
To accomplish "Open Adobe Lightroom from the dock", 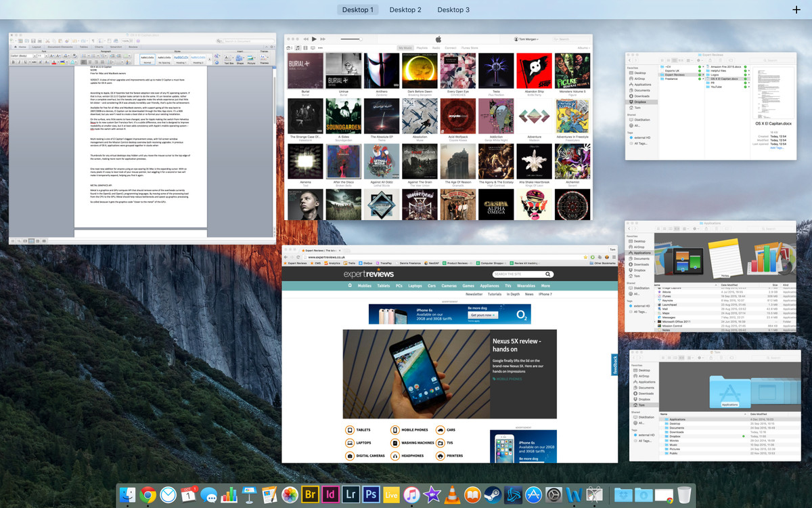I will (351, 495).
